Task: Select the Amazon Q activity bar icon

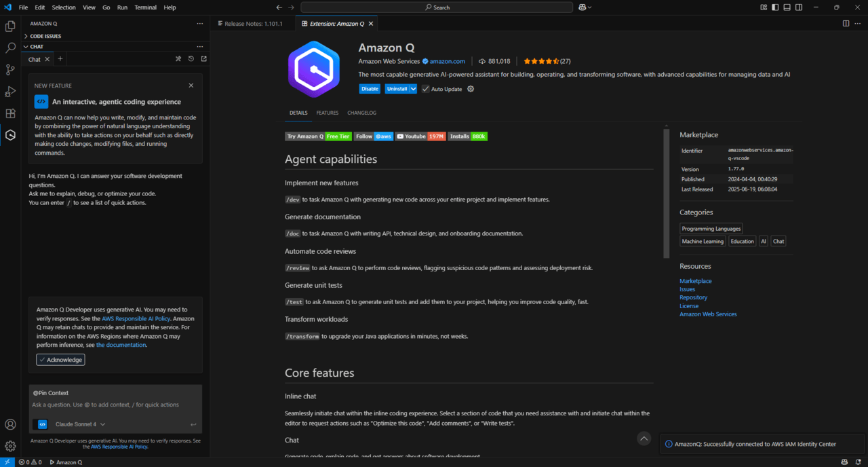Action: click(10, 135)
